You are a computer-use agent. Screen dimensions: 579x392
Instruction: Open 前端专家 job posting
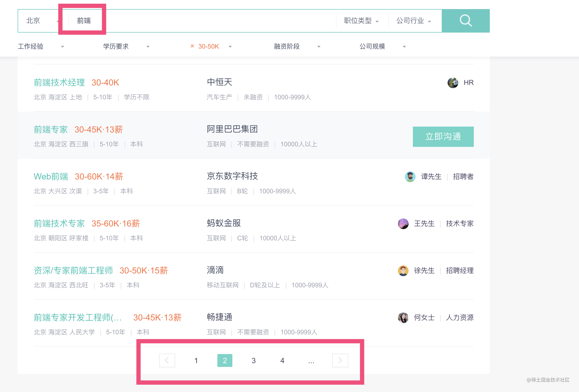tap(51, 130)
